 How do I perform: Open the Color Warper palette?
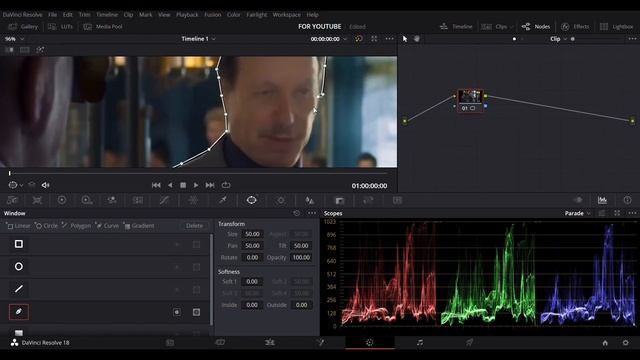point(193,200)
